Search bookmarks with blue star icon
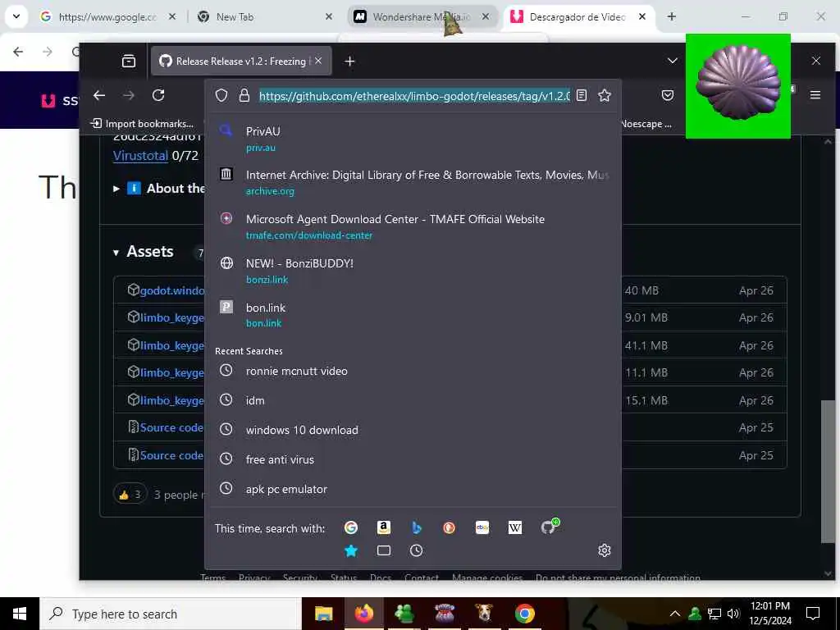The width and height of the screenshot is (840, 630). (x=351, y=550)
